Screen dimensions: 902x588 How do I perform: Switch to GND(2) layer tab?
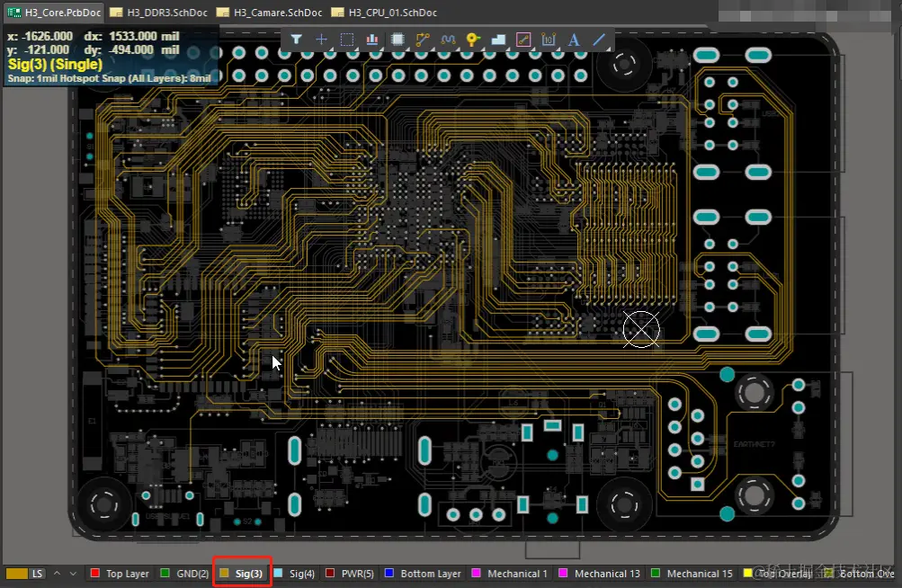pos(184,574)
